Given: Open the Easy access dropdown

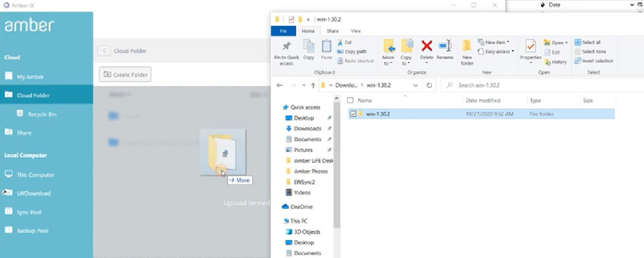Looking at the screenshot, I should click(496, 52).
